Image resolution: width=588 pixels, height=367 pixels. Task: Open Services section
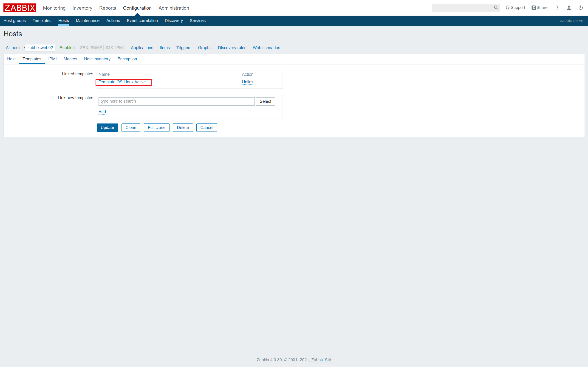198,21
